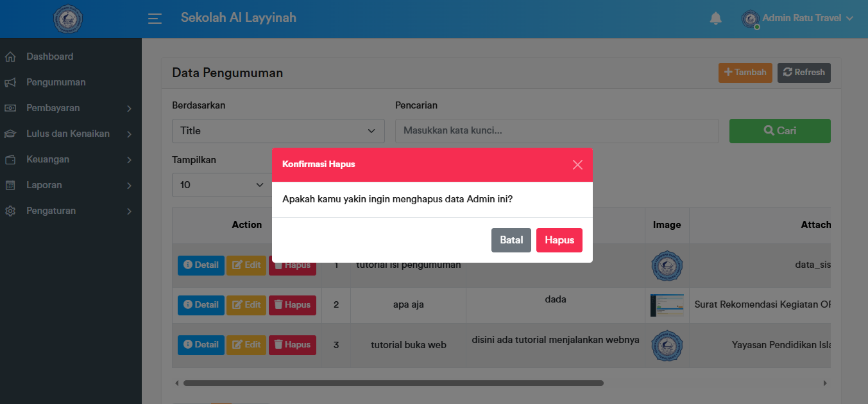Click the hamburger menu toggle icon
The image size is (868, 404).
[155, 19]
